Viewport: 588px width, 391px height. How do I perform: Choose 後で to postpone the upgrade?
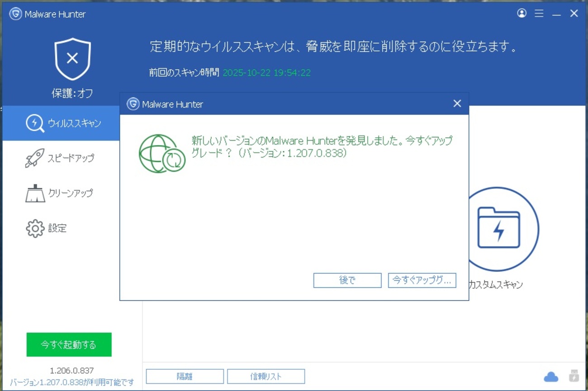[347, 280]
